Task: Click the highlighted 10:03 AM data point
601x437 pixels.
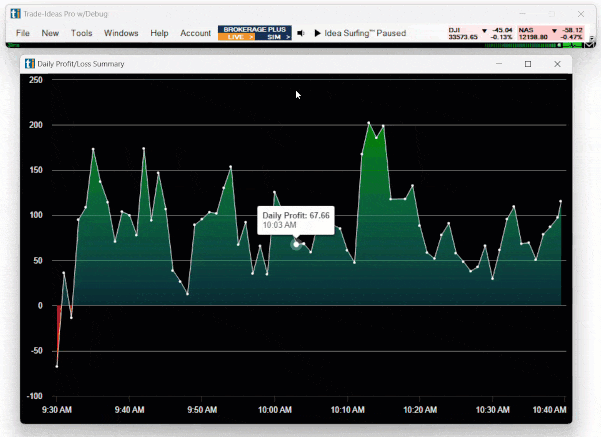Action: click(x=296, y=244)
